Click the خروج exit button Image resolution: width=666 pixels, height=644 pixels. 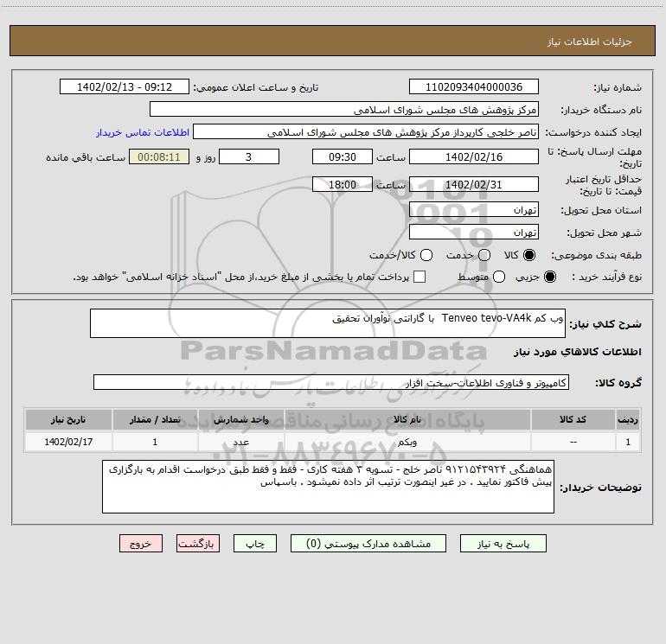point(141,544)
